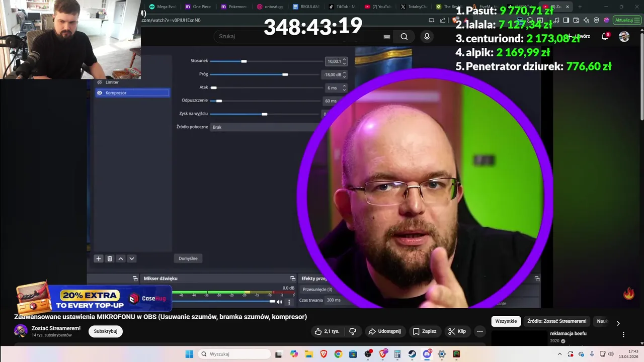The width and height of the screenshot is (644, 362).
Task: Select the Źródło: Zostać Streamerem! chip
Action: click(557, 321)
